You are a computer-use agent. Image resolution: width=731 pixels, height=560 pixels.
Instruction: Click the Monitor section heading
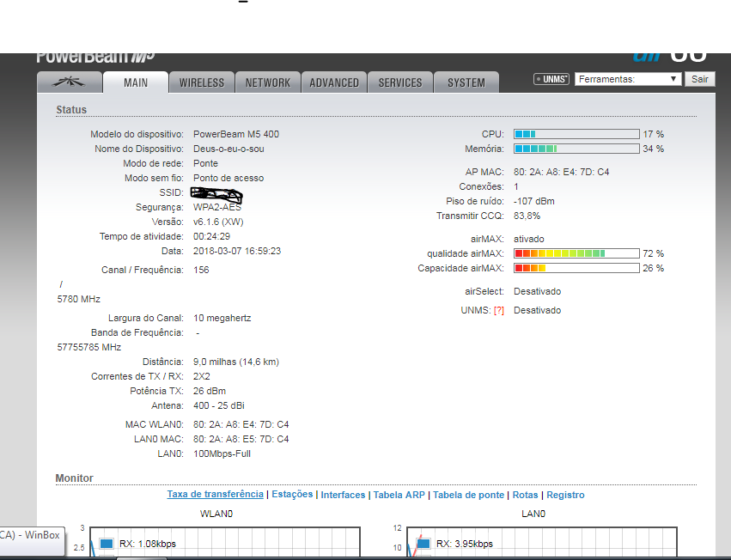pyautogui.click(x=74, y=478)
